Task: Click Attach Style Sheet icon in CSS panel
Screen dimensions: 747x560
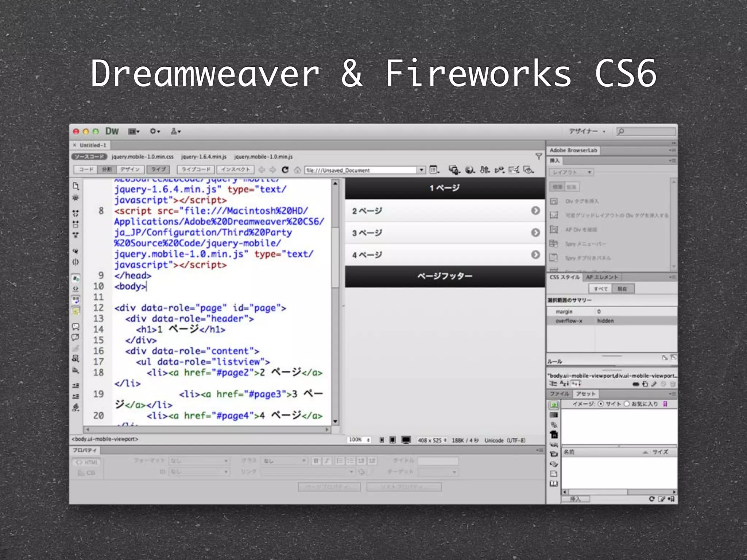Action: [x=636, y=384]
